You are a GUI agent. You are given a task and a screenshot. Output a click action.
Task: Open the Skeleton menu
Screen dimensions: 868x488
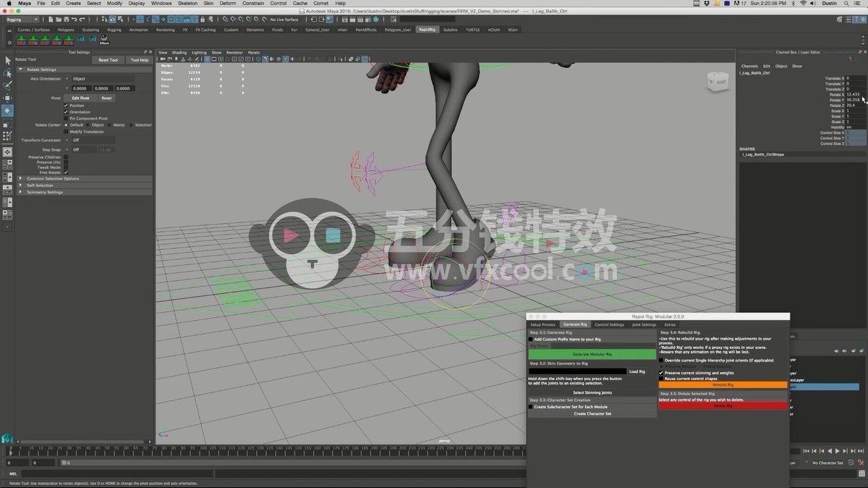pos(187,4)
